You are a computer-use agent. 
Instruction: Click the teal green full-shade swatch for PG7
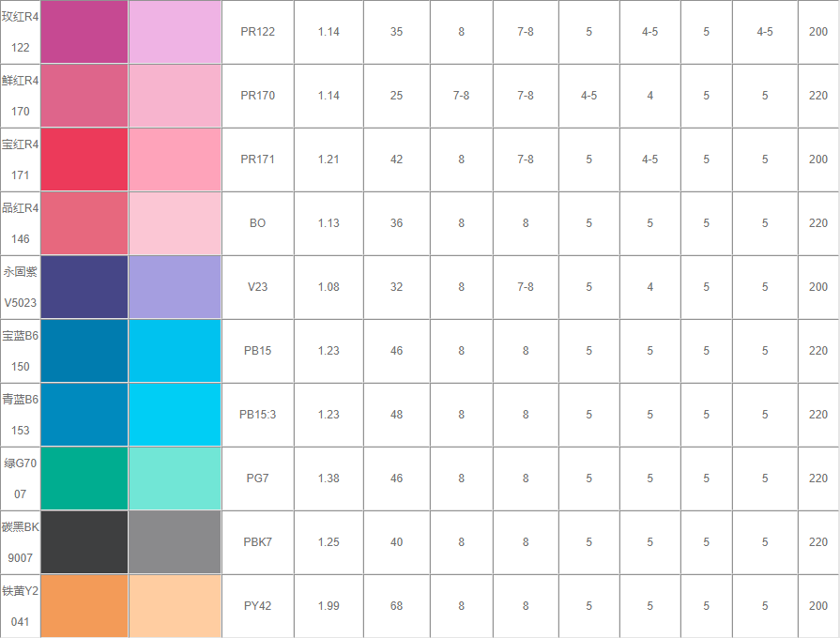(x=84, y=478)
